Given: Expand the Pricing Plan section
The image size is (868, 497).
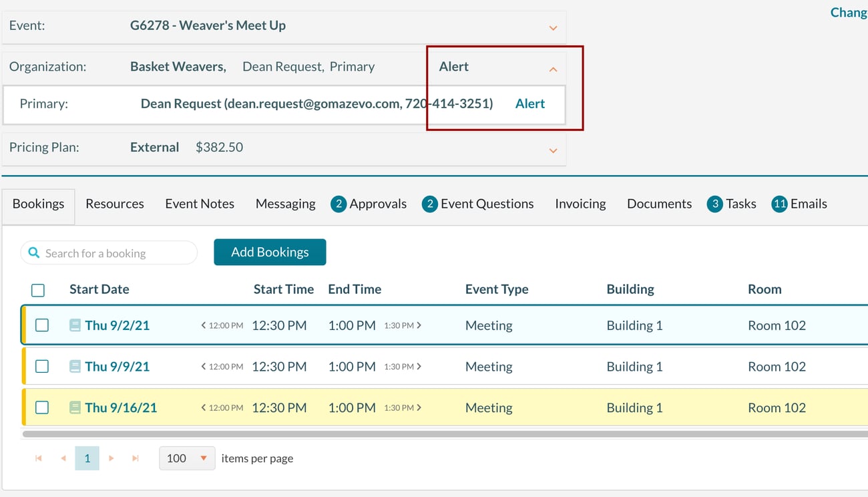Looking at the screenshot, I should coord(553,150).
